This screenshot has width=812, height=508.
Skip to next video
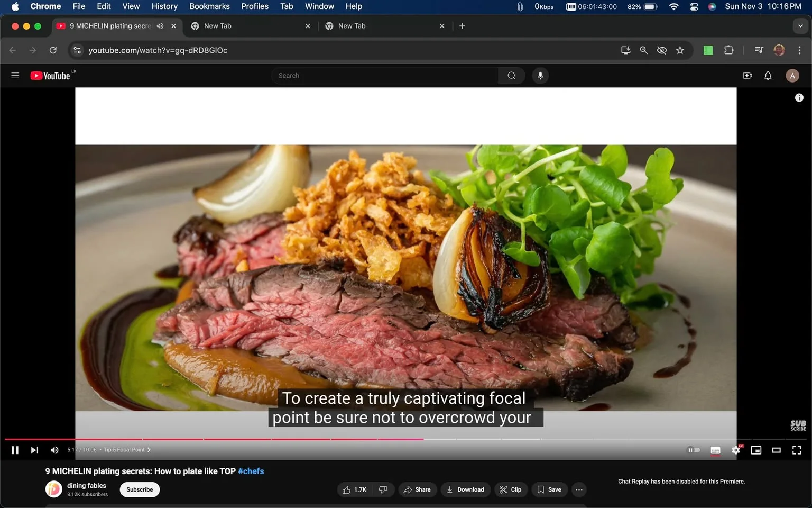tap(34, 450)
